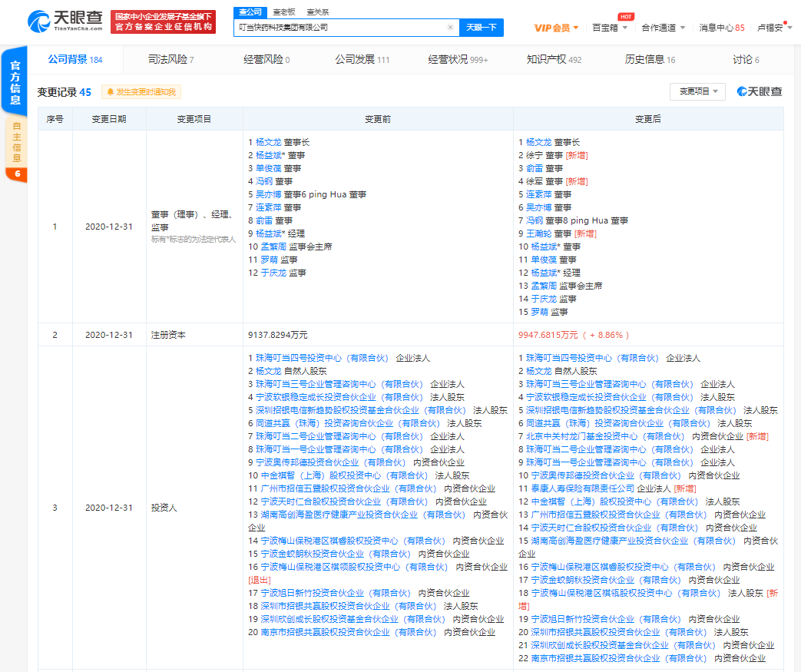Open 杨文龙 董事长 link in 变更前 column
This screenshot has height=672, width=801.
269,143
